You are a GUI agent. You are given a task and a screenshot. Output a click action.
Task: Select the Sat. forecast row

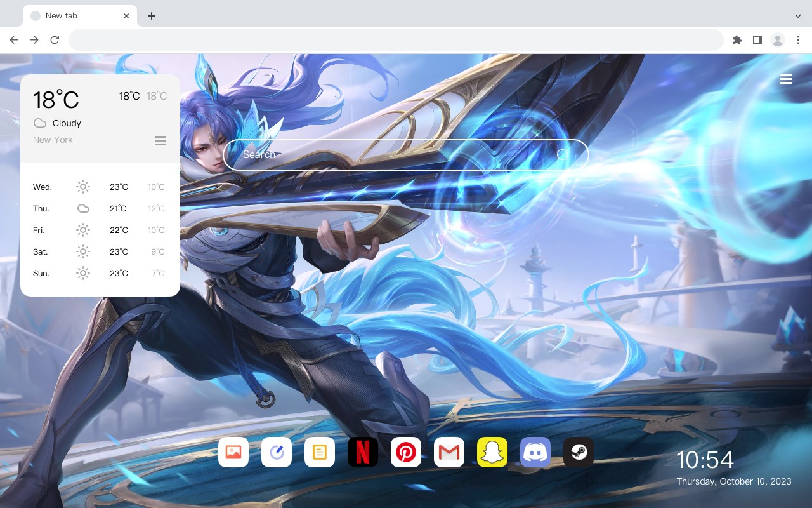click(100, 251)
